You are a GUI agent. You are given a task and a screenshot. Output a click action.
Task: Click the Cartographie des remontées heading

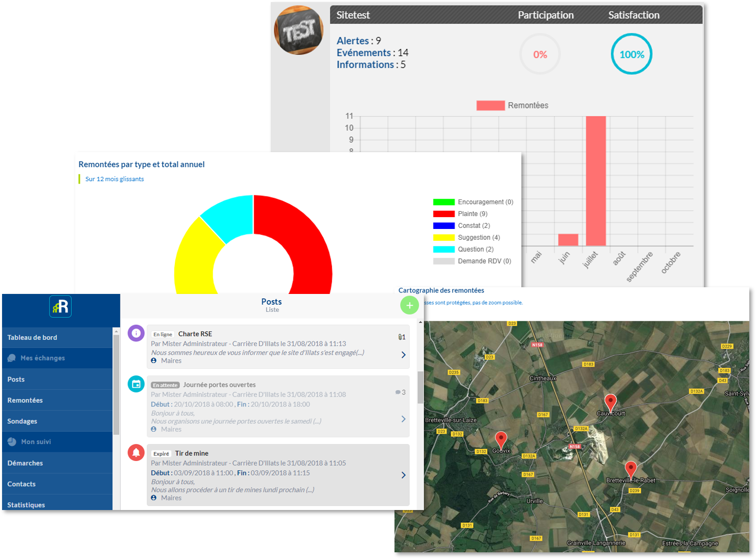coord(441,290)
